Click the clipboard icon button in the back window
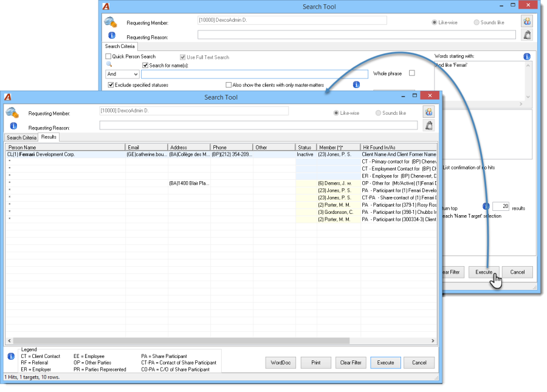 527,35
